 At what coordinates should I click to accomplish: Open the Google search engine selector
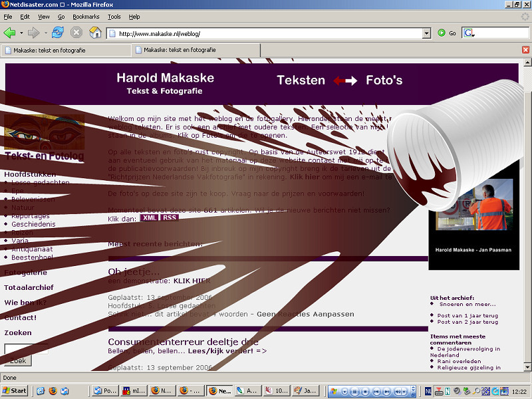tap(469, 33)
